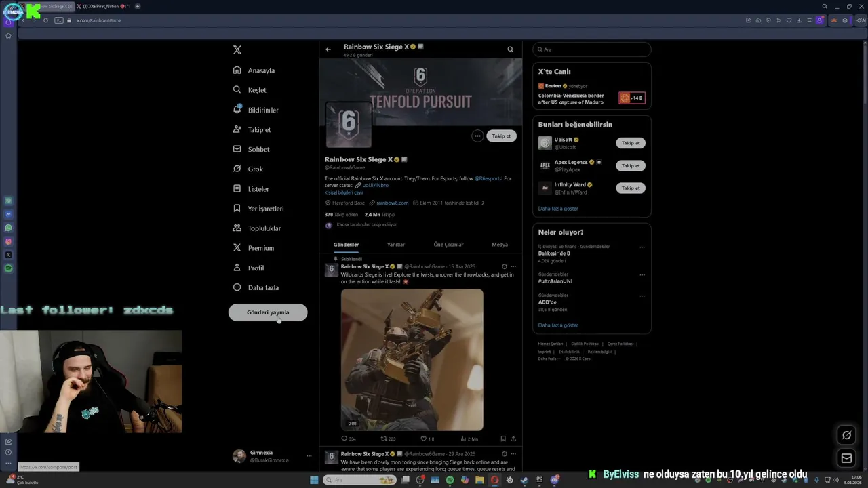
Task: Open options for ABD'de trend
Action: coord(642,296)
